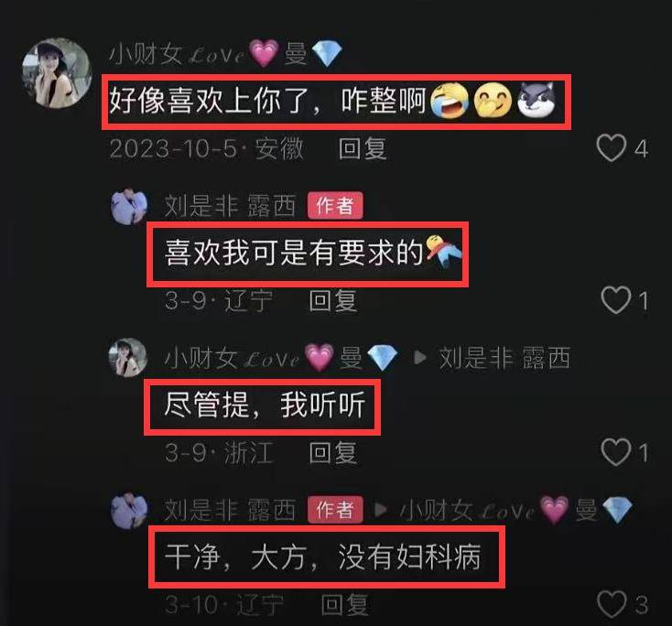Screen dimensions: 672x626
Task: Like the comment with 4 likes
Action: coord(611,148)
